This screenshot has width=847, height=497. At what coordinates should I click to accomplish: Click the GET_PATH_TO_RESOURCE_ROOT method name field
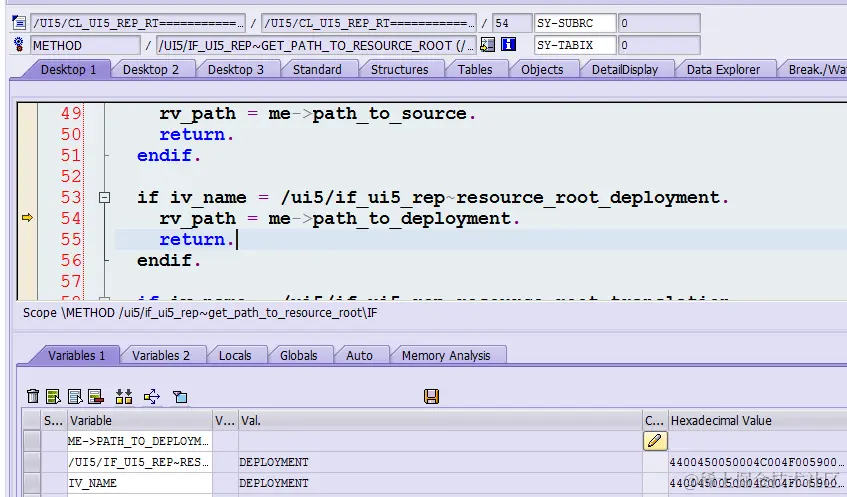(x=317, y=45)
